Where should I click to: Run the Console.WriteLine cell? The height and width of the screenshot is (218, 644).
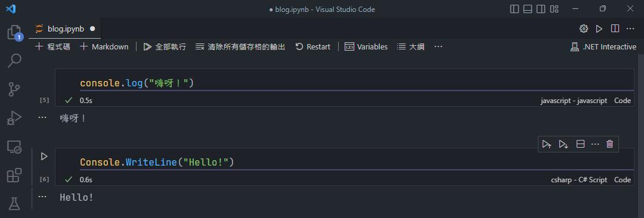(44, 157)
